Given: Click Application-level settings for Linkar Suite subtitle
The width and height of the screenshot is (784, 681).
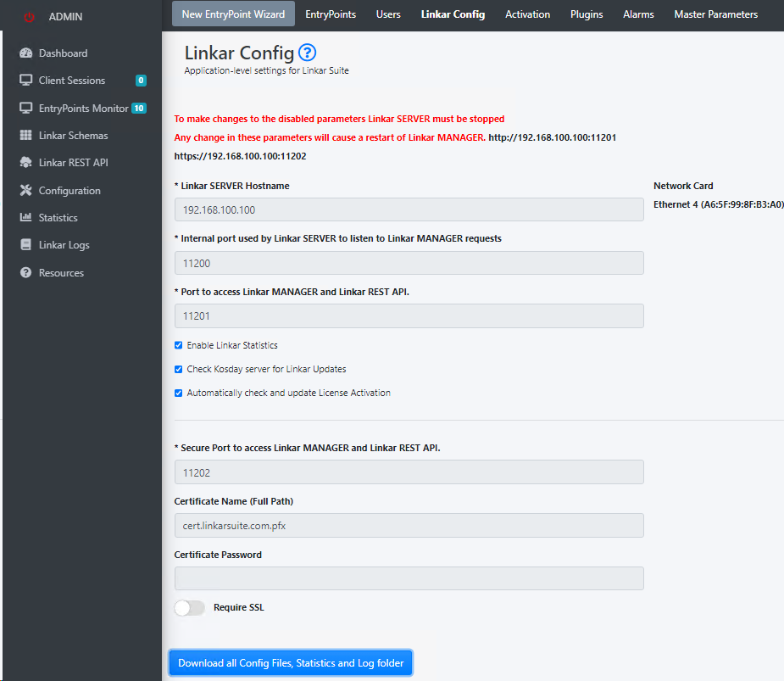Looking at the screenshot, I should pos(266,70).
